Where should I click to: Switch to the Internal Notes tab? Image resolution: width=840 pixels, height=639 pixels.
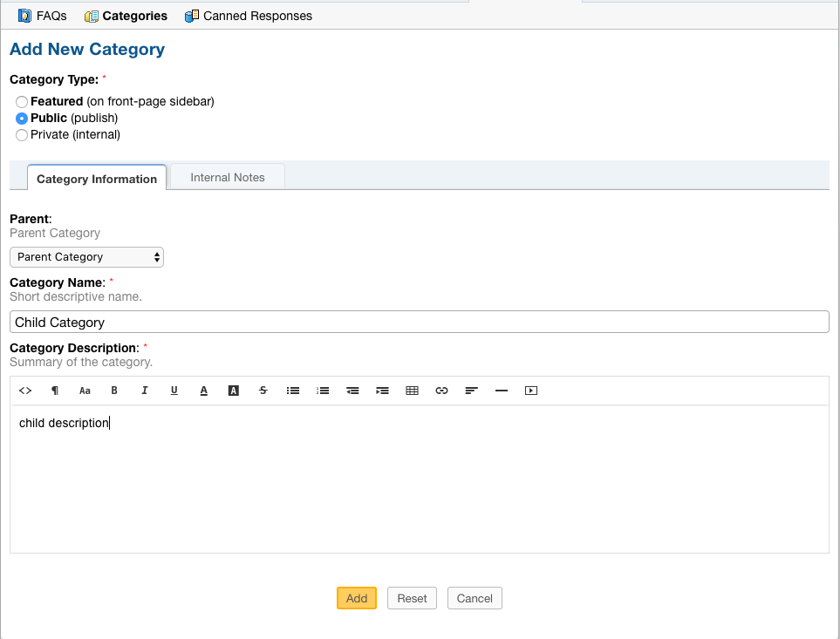[x=227, y=177]
